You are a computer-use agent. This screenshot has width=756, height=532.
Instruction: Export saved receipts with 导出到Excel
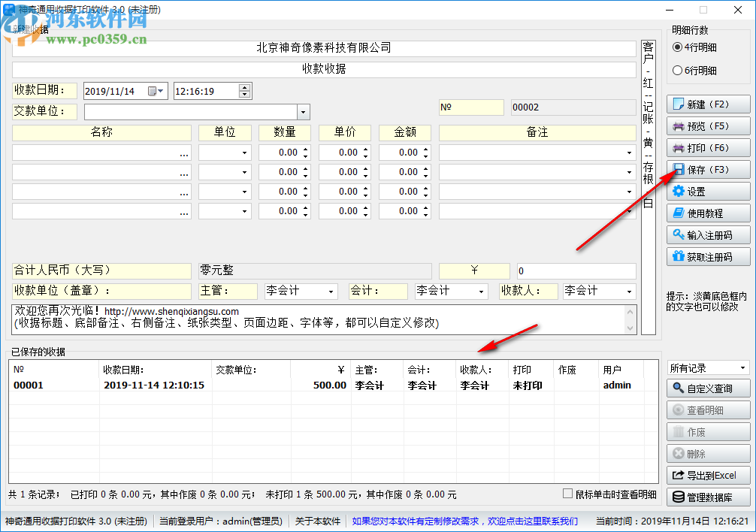tap(709, 475)
